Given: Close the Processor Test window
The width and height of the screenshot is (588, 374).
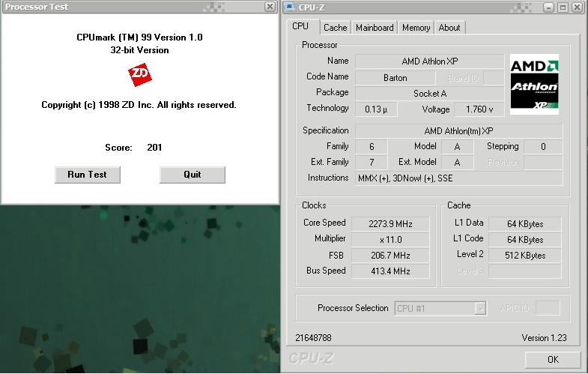Looking at the screenshot, I should tap(270, 7).
